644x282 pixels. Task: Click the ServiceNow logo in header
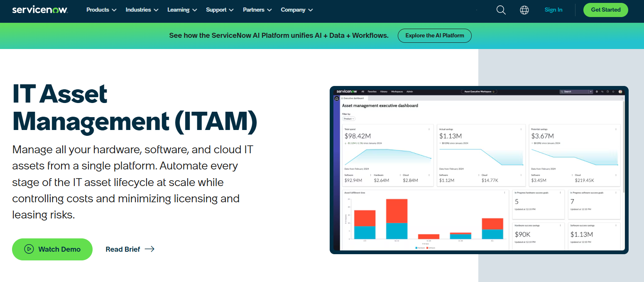40,10
